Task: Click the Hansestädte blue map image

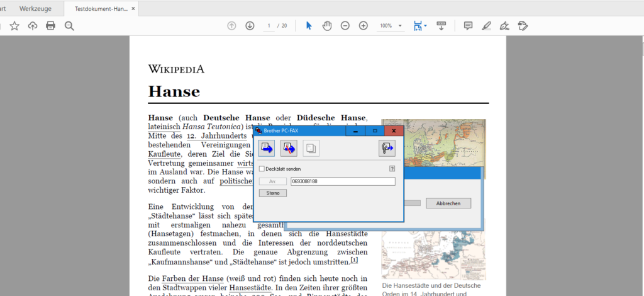Action: click(434, 255)
